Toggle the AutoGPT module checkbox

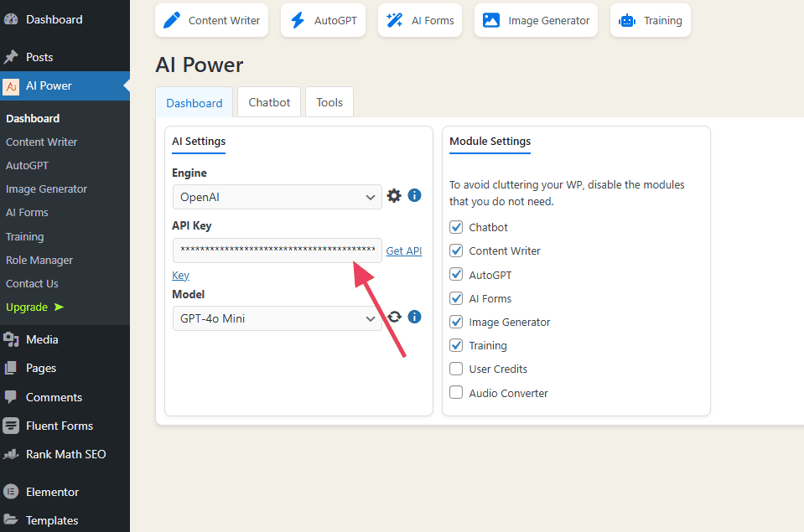point(456,274)
